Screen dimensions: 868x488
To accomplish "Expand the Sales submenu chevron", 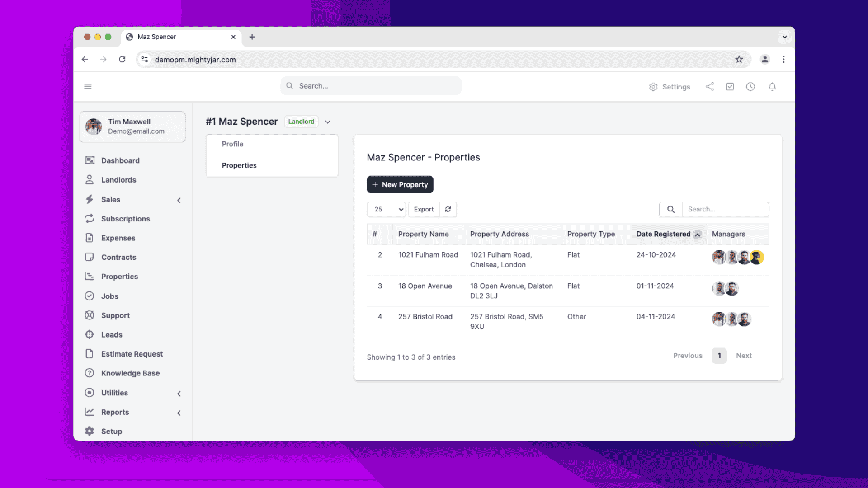I will [x=179, y=200].
